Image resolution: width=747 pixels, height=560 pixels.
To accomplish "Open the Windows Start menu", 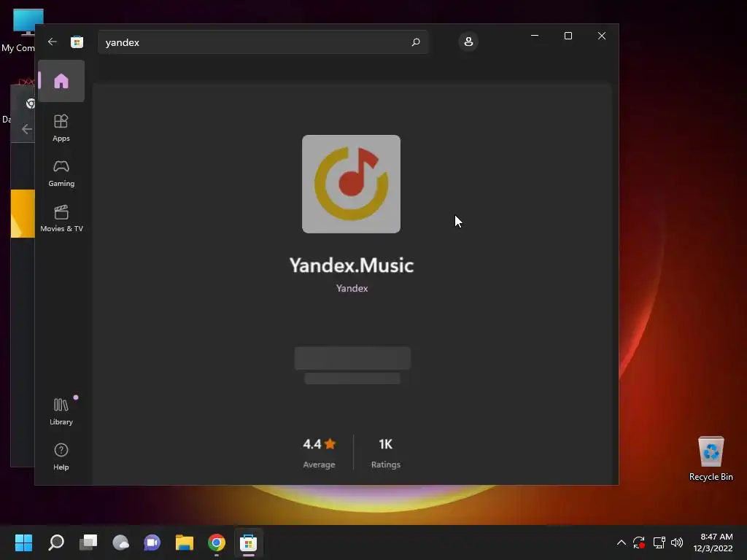I will [x=24, y=542].
